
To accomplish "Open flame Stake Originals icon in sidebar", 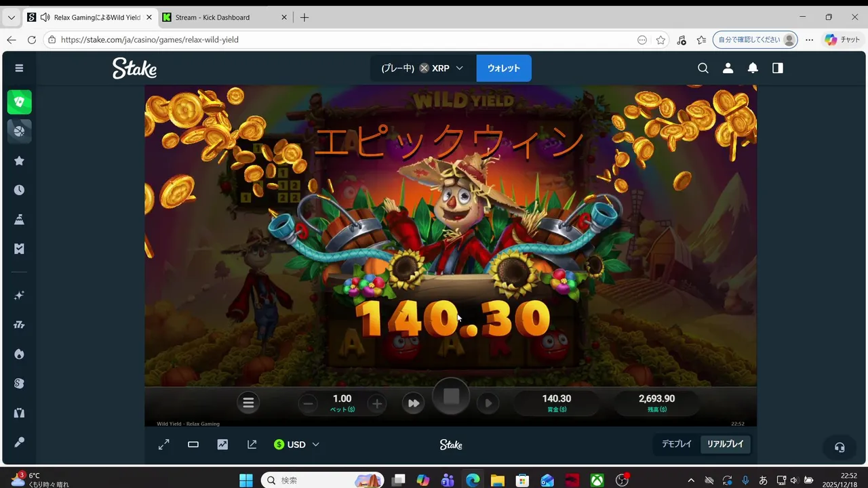I will tap(19, 354).
